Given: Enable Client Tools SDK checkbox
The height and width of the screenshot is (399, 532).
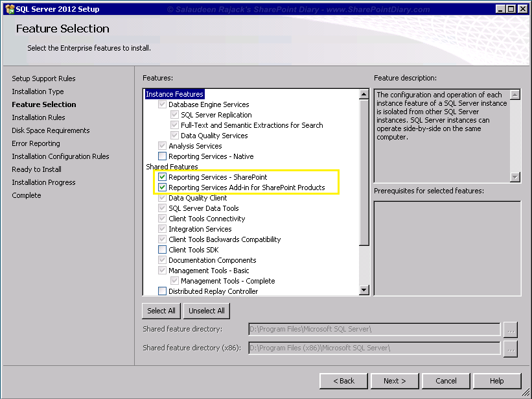Looking at the screenshot, I should (x=162, y=250).
